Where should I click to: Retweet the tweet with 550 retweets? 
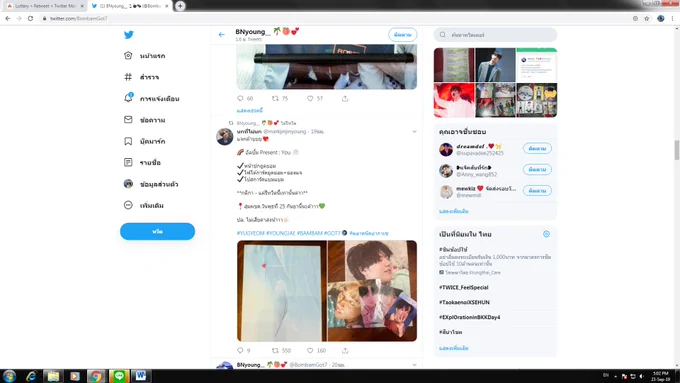coord(275,350)
